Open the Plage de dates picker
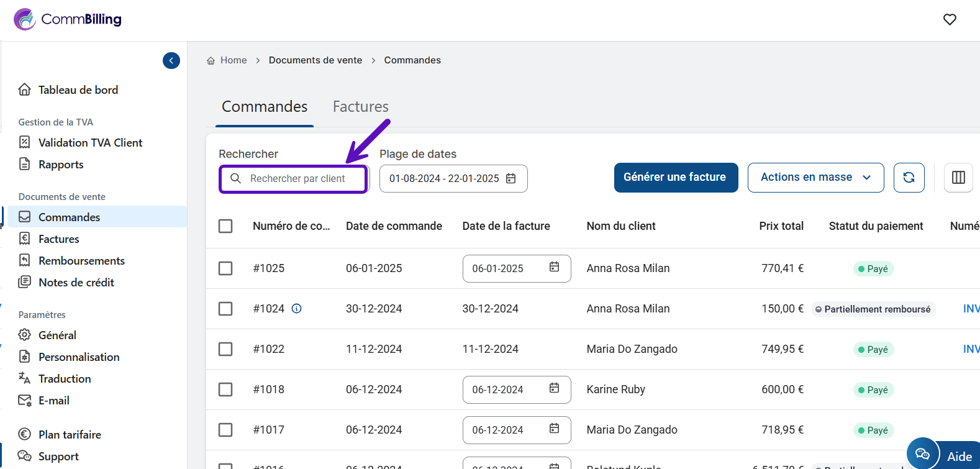 click(453, 179)
